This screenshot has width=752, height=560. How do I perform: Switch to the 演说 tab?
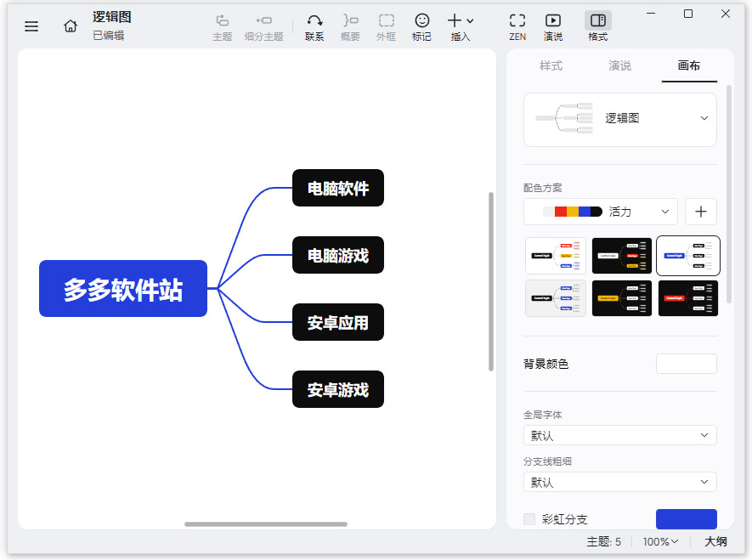(619, 65)
